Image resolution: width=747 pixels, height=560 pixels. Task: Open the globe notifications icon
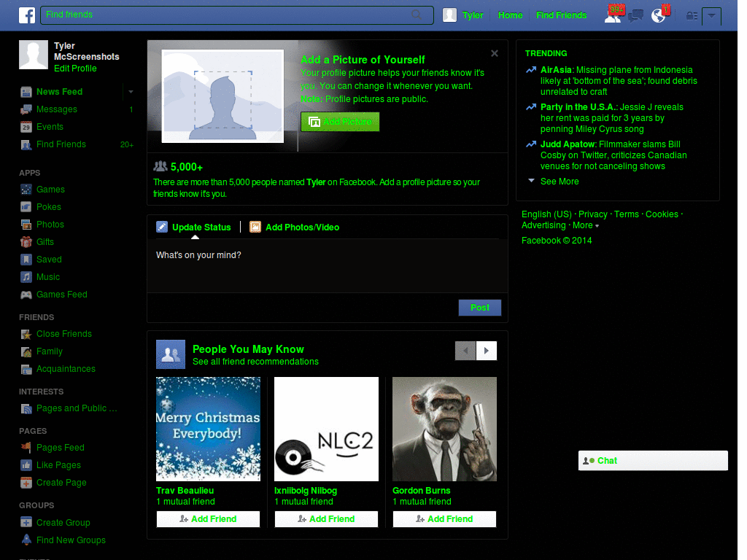point(659,16)
